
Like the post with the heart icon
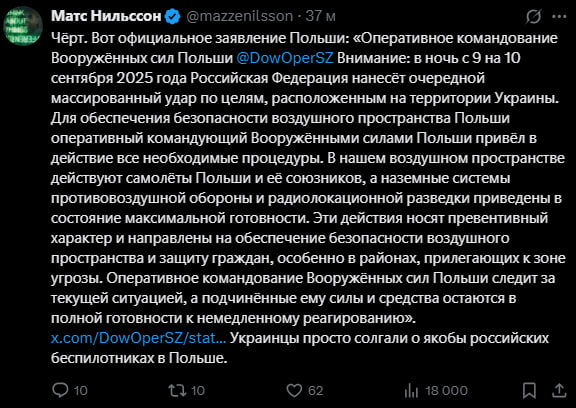pyautogui.click(x=294, y=390)
